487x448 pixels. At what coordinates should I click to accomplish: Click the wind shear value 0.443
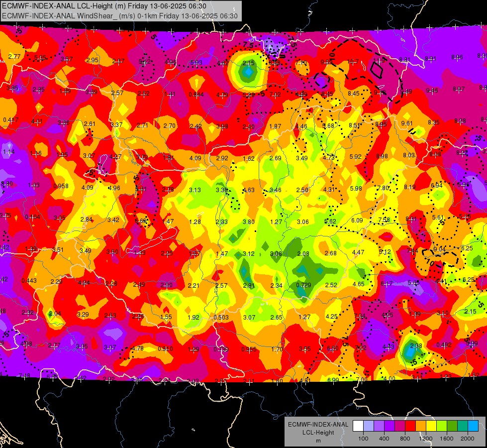(29, 281)
